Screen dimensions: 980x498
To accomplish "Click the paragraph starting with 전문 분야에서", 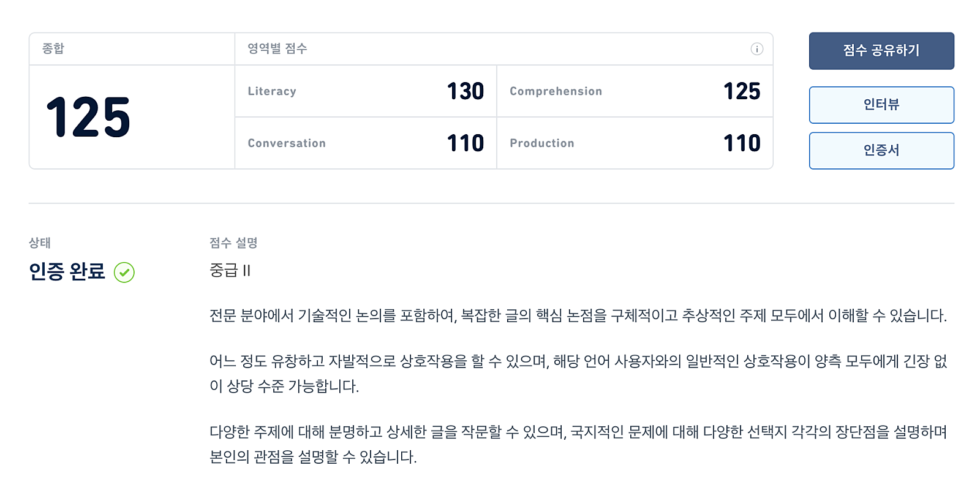I will [x=578, y=315].
